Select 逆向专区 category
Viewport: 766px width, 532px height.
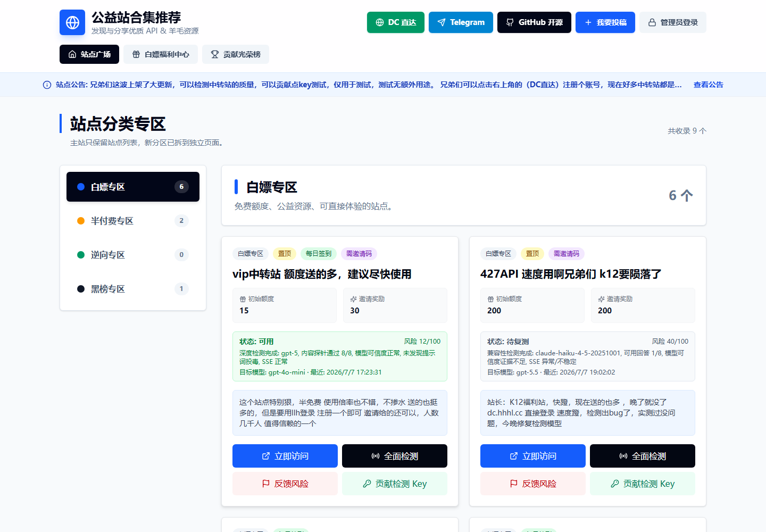[x=133, y=255]
